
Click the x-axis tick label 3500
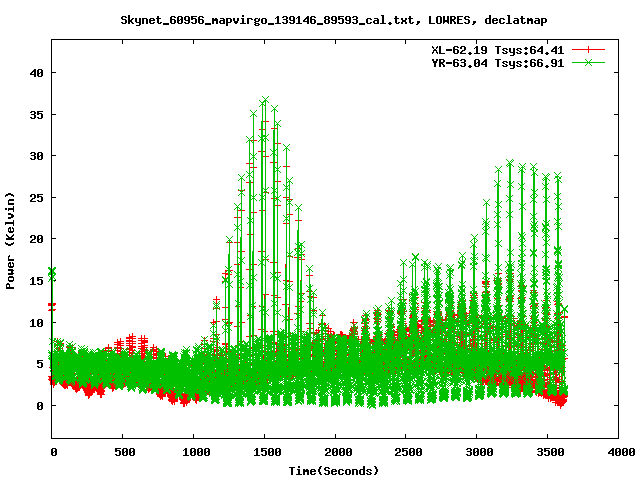pyautogui.click(x=550, y=452)
